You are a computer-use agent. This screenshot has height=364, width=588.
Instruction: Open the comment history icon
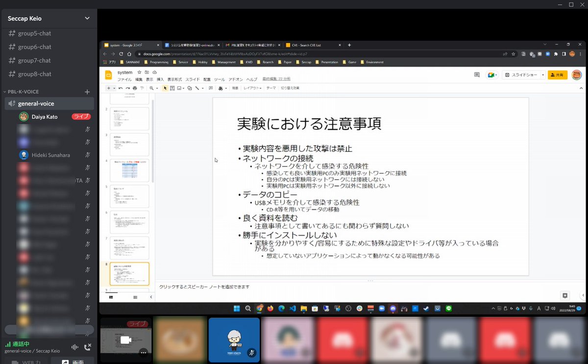[477, 75]
